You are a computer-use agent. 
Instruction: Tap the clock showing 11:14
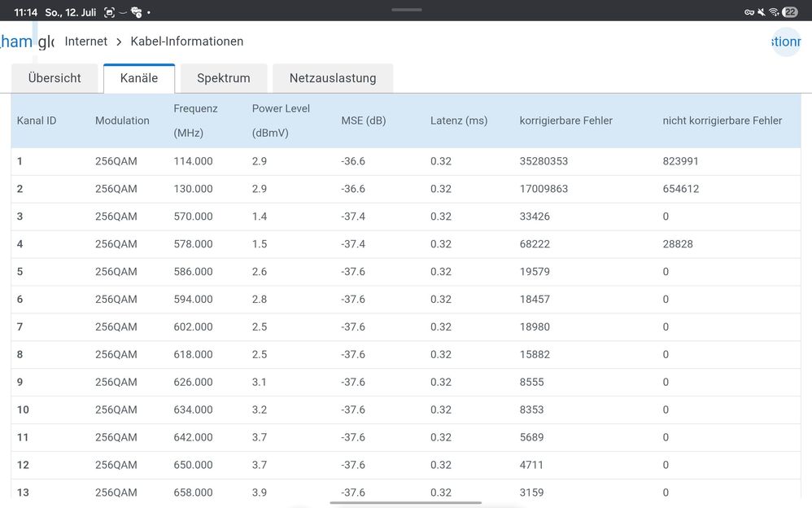25,12
